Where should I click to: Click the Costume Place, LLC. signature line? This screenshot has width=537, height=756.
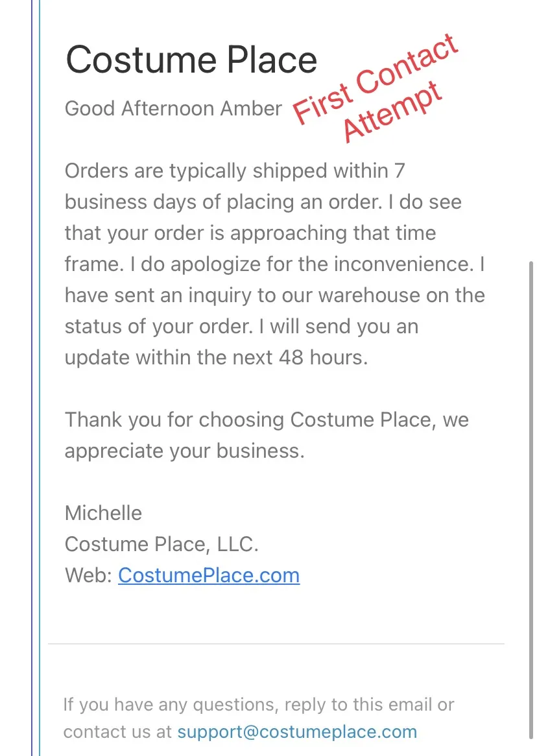pyautogui.click(x=161, y=545)
